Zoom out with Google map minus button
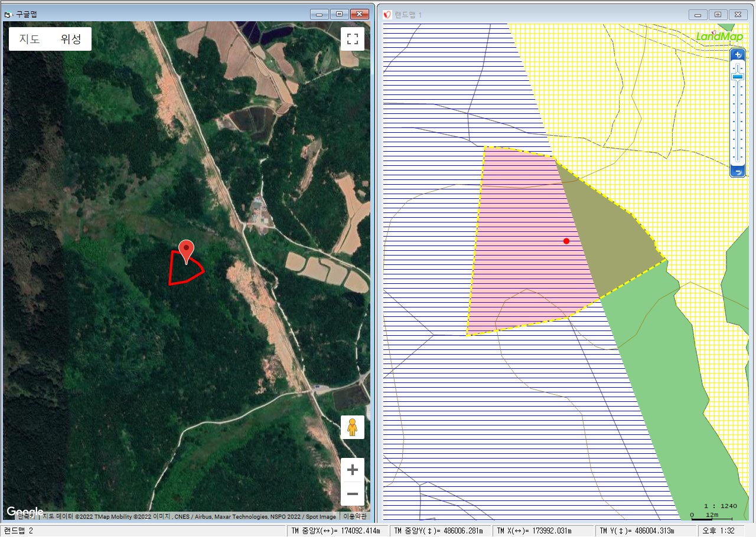Image resolution: width=756 pixels, height=537 pixels. (353, 494)
